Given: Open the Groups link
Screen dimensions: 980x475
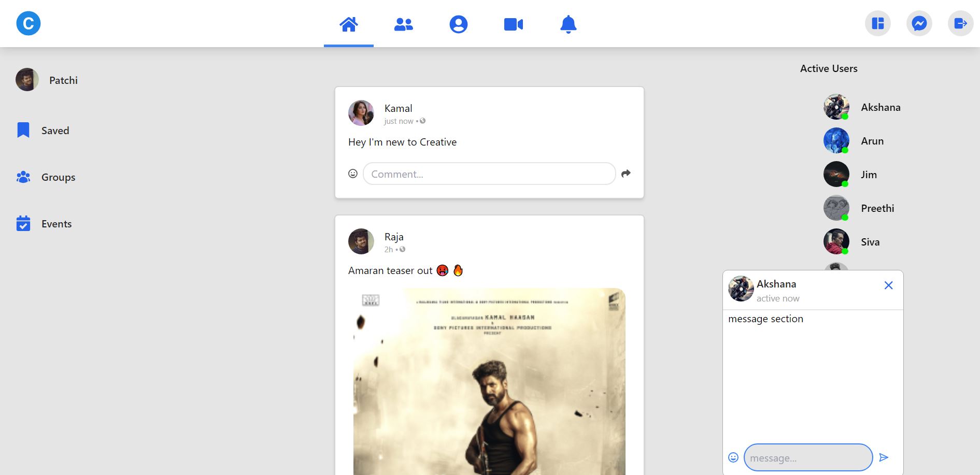Looking at the screenshot, I should point(59,177).
